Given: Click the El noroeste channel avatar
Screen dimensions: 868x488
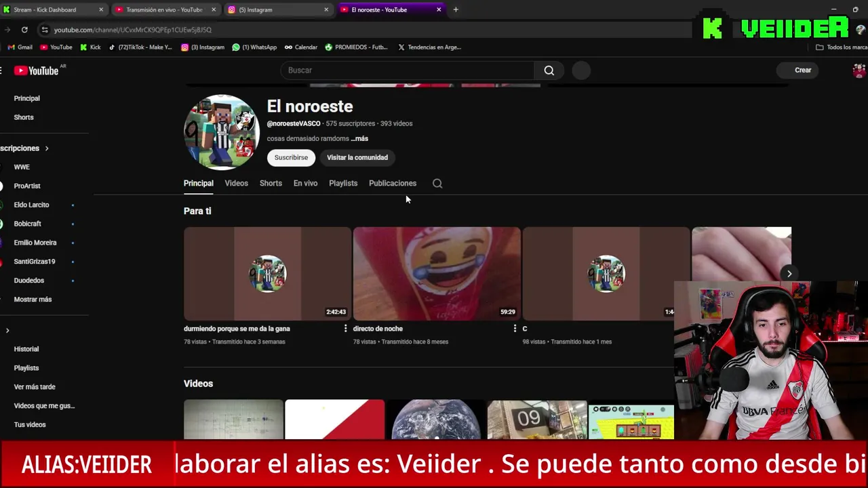Looking at the screenshot, I should pos(222,132).
